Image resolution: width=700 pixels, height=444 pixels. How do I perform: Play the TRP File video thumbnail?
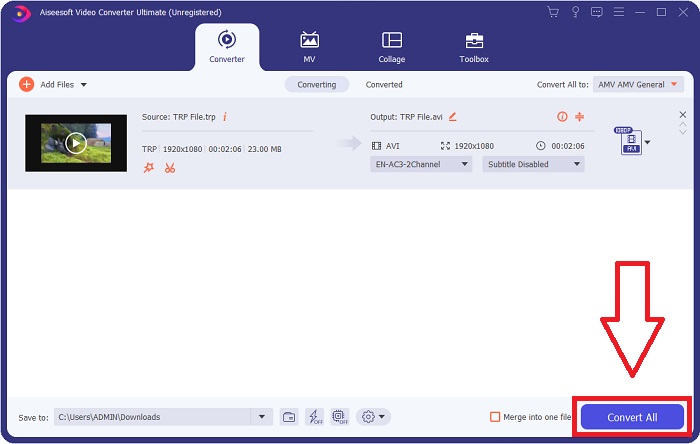tap(76, 143)
